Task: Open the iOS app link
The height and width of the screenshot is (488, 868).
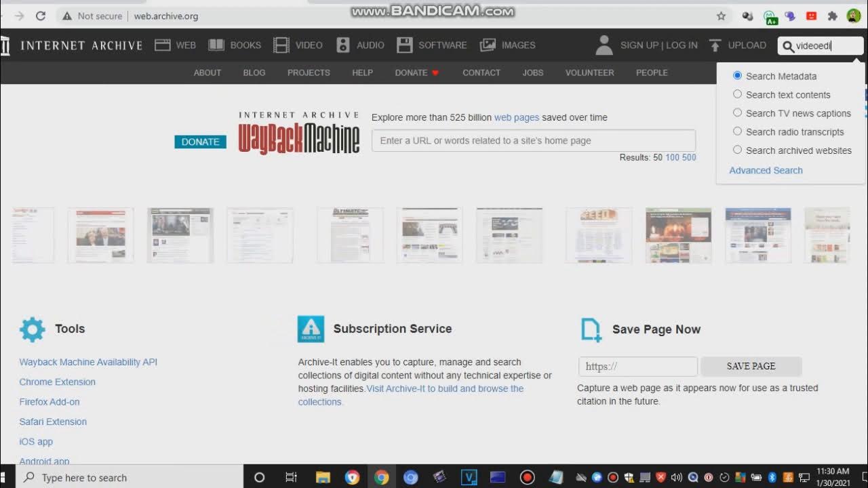Action: coord(36,441)
